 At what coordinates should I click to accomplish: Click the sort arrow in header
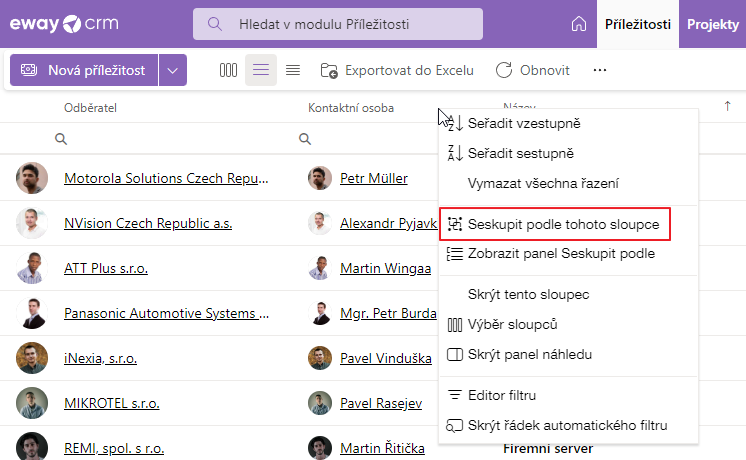coord(727,106)
